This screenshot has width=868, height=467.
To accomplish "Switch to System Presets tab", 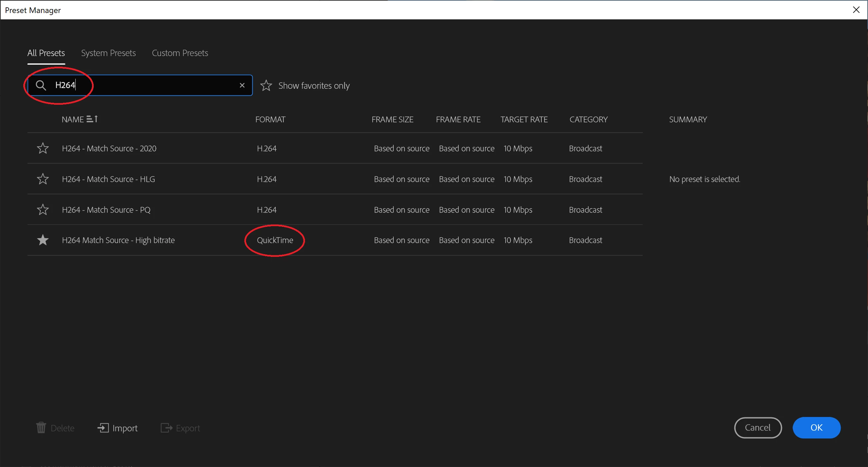I will point(108,53).
